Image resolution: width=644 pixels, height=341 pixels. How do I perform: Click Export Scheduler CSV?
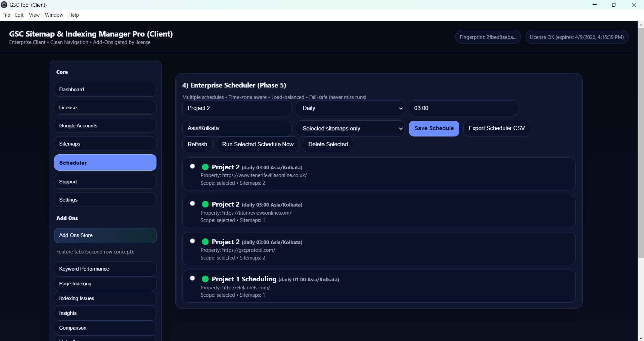tap(496, 128)
